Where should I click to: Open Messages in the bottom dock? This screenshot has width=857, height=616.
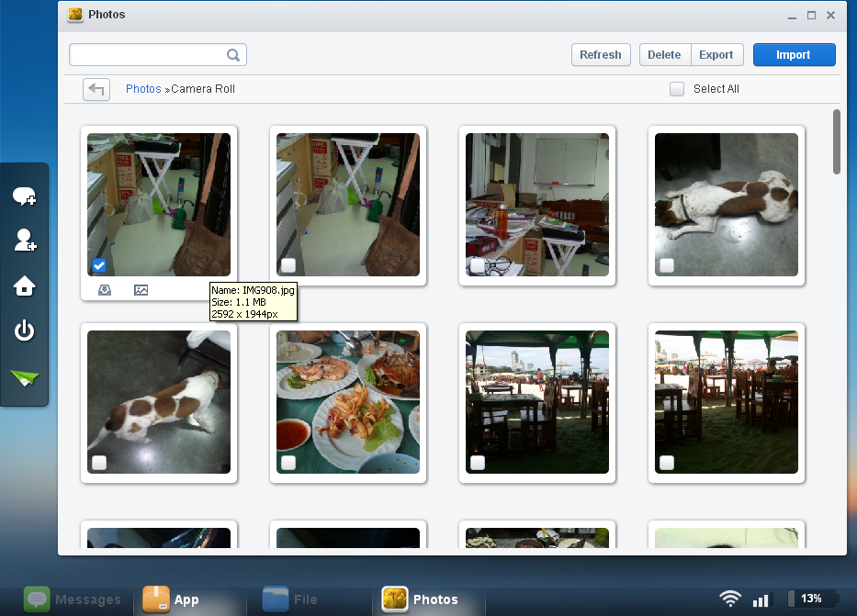[x=73, y=599]
